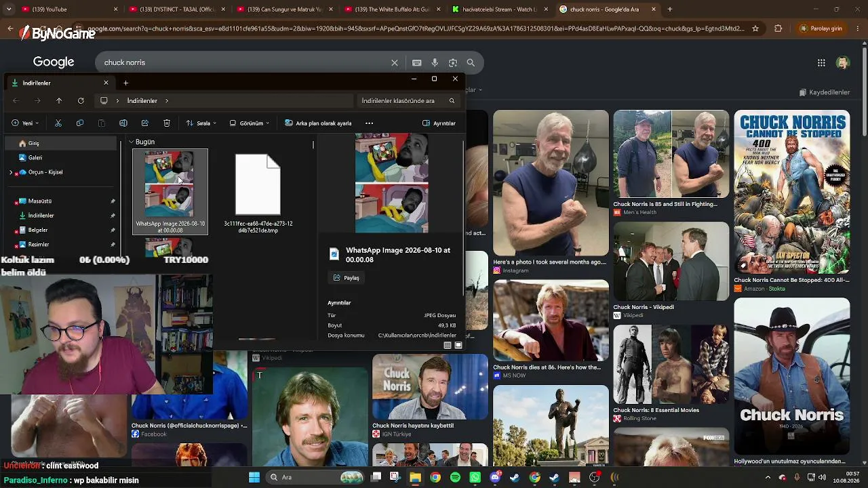Open Spotify from the taskbar
Image resolution: width=868 pixels, height=488 pixels.
455,477
